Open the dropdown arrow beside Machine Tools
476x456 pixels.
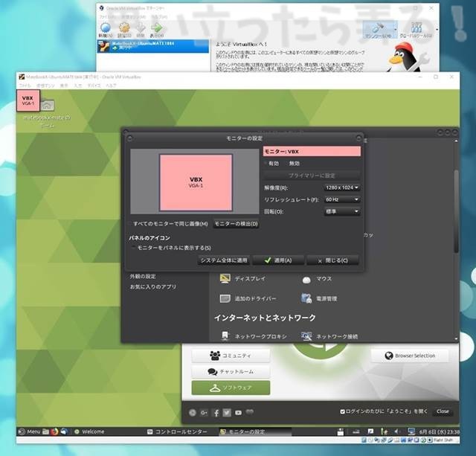click(395, 30)
